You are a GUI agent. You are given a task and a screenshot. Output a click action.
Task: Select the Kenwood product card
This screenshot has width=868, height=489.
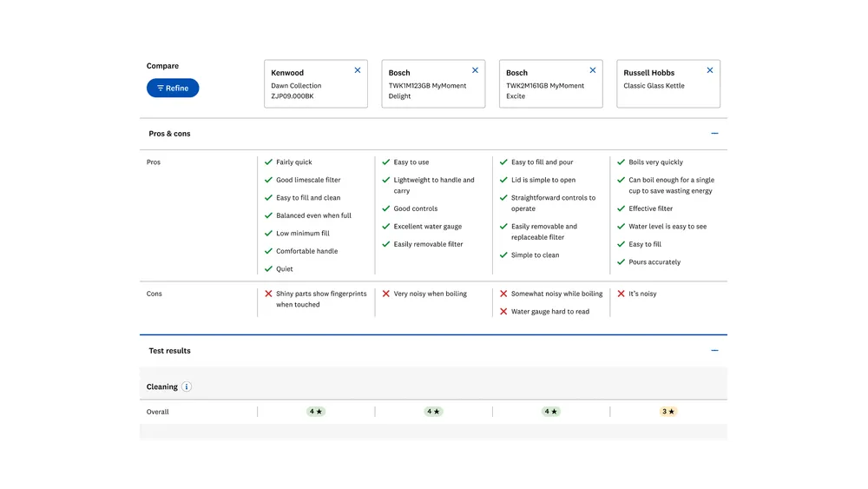point(304,85)
